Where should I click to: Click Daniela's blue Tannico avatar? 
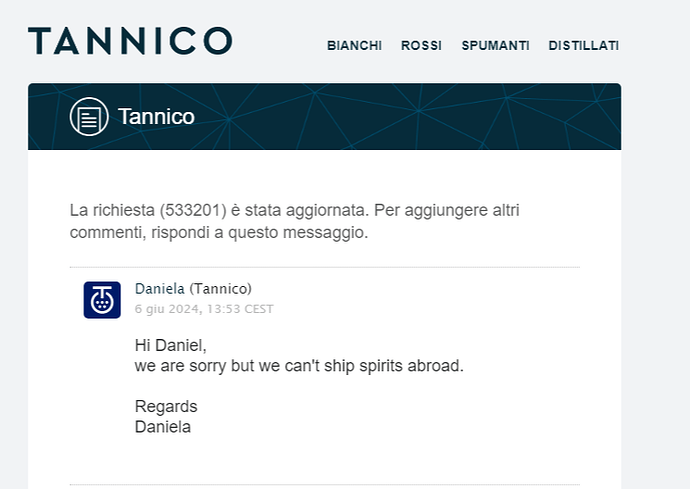102,300
